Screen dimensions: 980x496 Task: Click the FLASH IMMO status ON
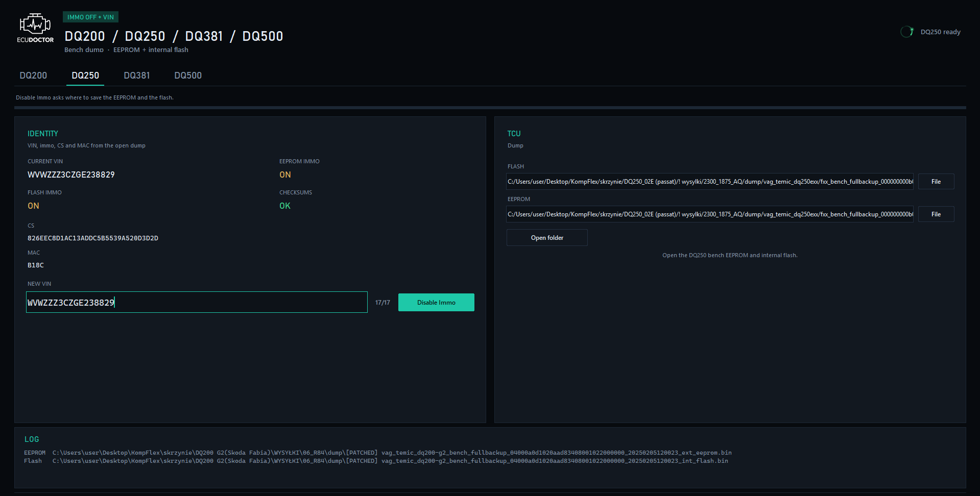click(33, 206)
